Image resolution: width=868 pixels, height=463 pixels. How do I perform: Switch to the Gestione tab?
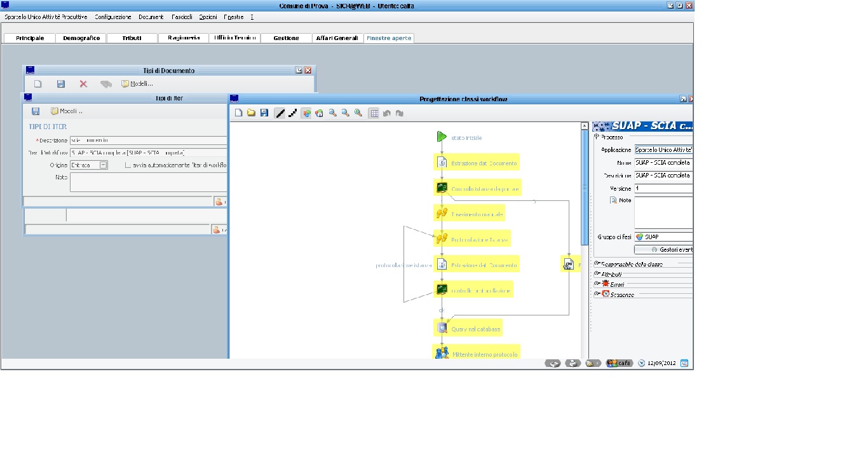pyautogui.click(x=286, y=38)
